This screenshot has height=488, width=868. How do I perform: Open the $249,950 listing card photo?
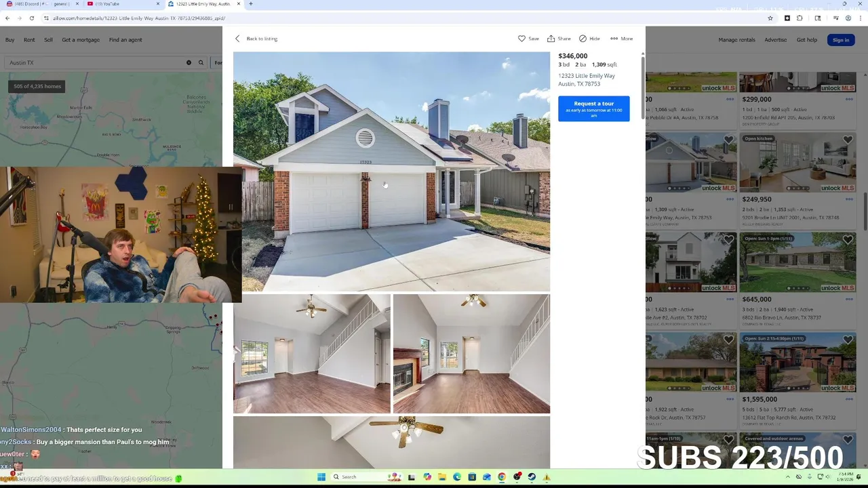[x=797, y=163]
